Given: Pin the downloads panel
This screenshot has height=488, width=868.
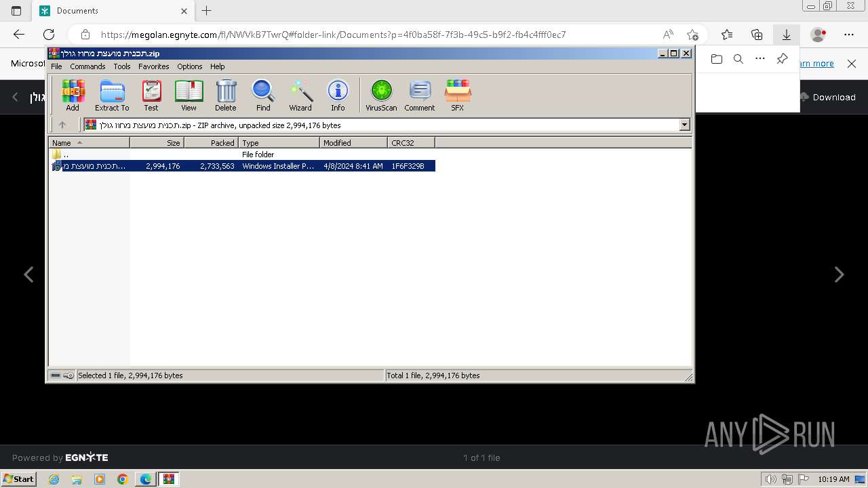Looking at the screenshot, I should 782,59.
